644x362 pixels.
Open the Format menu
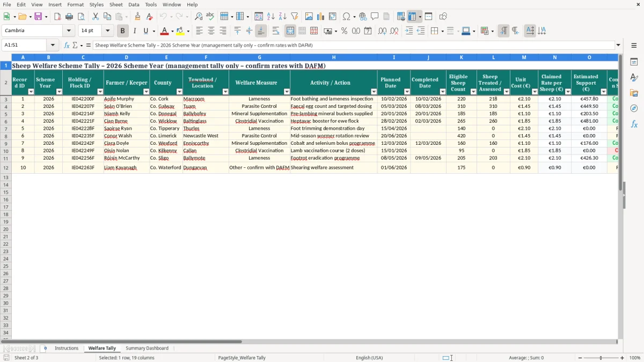point(76,4)
